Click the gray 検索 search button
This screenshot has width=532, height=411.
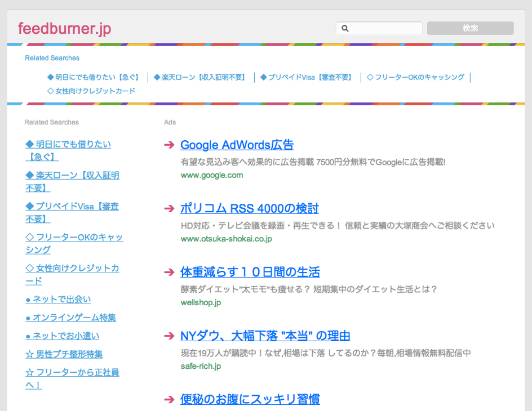pyautogui.click(x=470, y=28)
